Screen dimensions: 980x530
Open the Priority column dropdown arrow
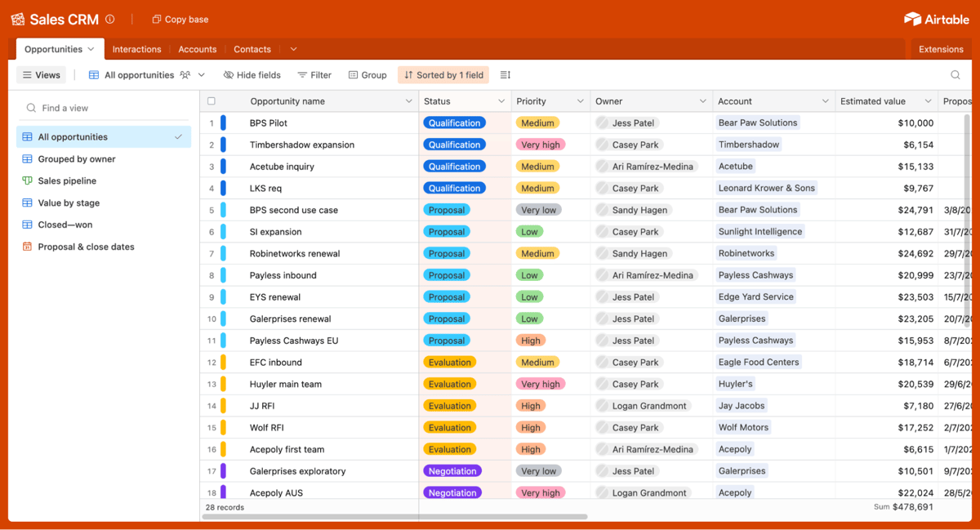(x=581, y=101)
